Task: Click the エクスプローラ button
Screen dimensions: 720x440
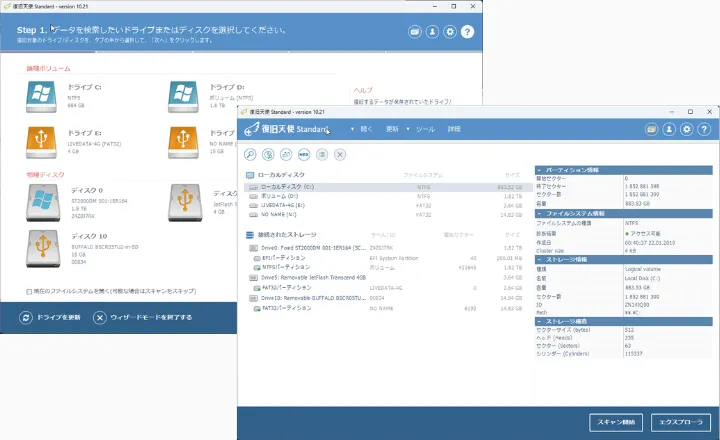Action: click(681, 422)
